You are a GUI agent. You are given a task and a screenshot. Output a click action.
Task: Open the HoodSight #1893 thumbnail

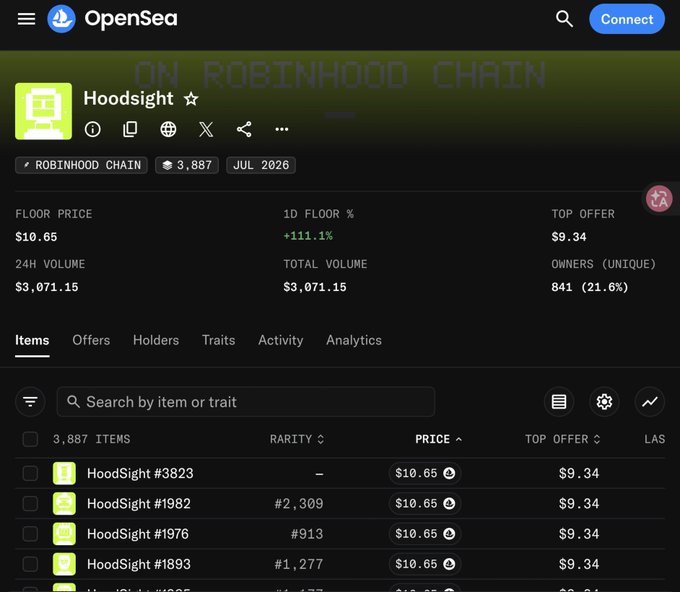click(x=64, y=564)
